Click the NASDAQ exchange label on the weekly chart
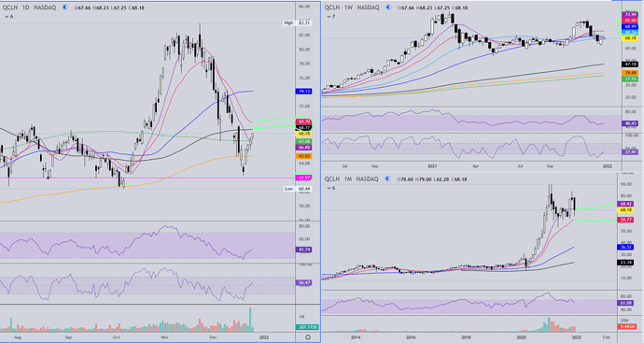Screen dimensions: 644x343 point(368,7)
